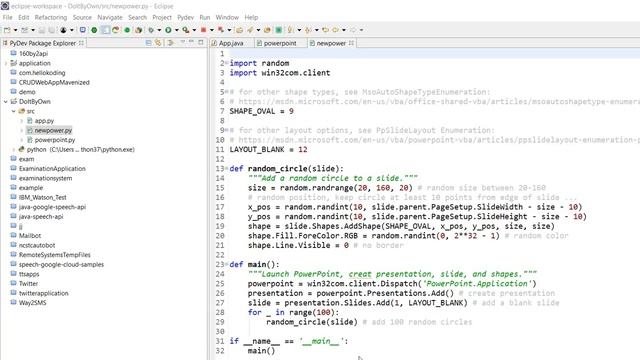
Task: Click the filter icon in Package Explorer toolbar
Action: pos(171,42)
